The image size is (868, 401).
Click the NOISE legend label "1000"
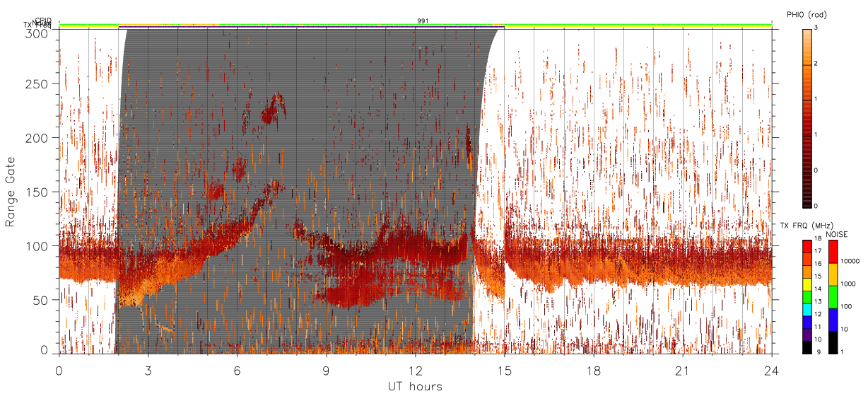click(x=848, y=284)
